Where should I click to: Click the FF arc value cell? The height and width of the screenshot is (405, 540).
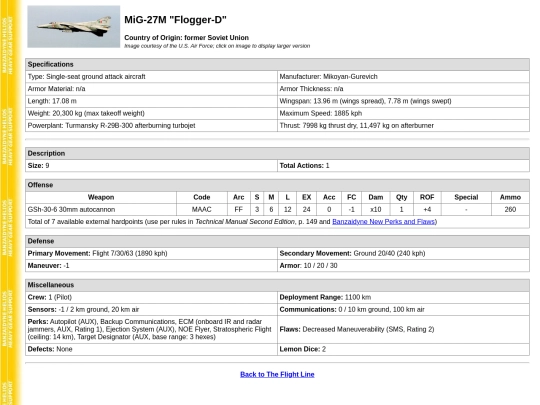(239, 209)
